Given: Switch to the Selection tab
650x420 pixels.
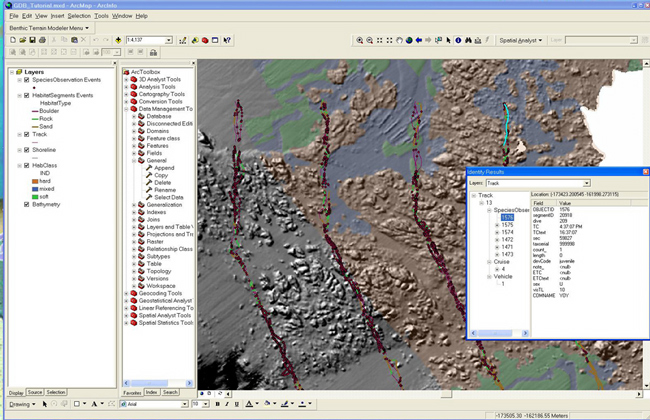Looking at the screenshot, I should pos(56,392).
